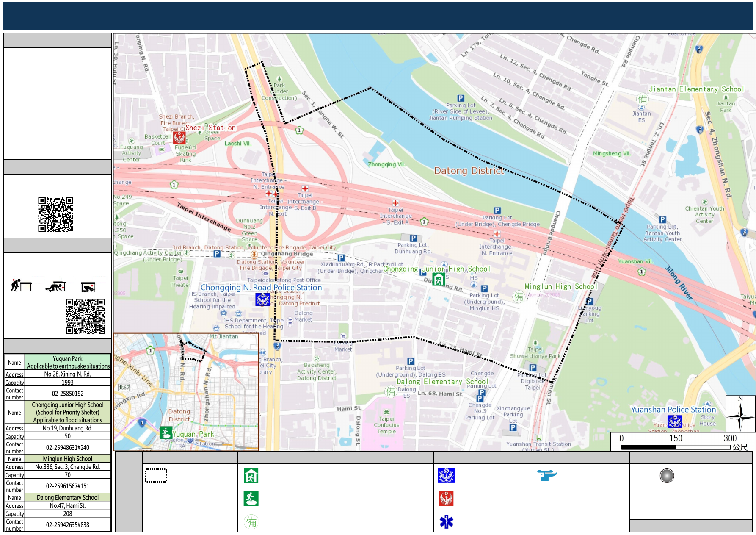756x535 pixels.
Task: Click the 'No.336, Sec. 3, Chengde Rd.' address cell
Action: [68, 467]
